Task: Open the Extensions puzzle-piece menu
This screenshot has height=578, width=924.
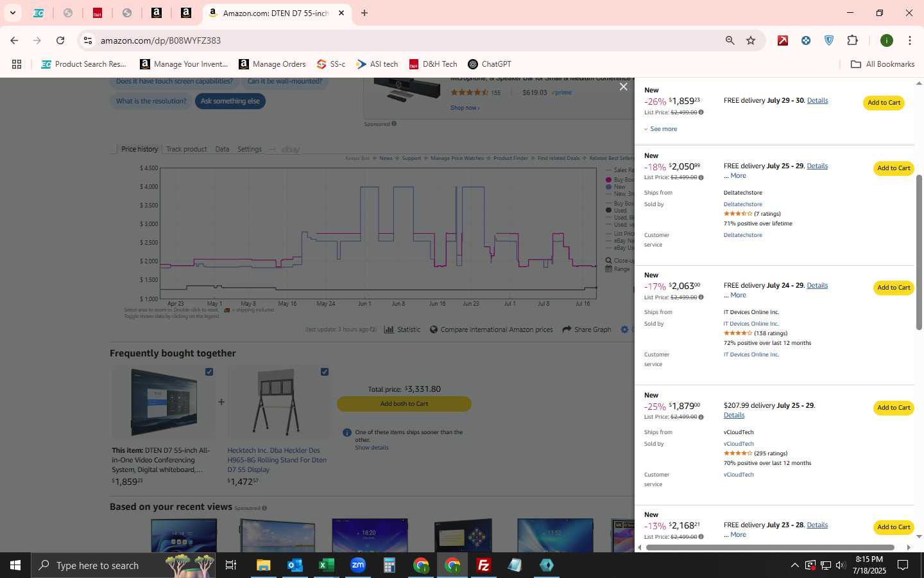Action: pyautogui.click(x=852, y=40)
